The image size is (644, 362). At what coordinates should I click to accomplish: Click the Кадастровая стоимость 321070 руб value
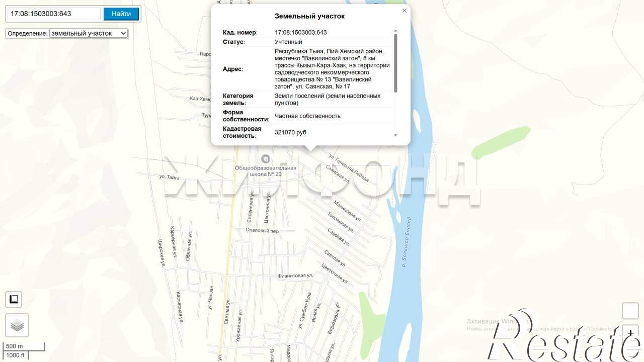pyautogui.click(x=290, y=132)
